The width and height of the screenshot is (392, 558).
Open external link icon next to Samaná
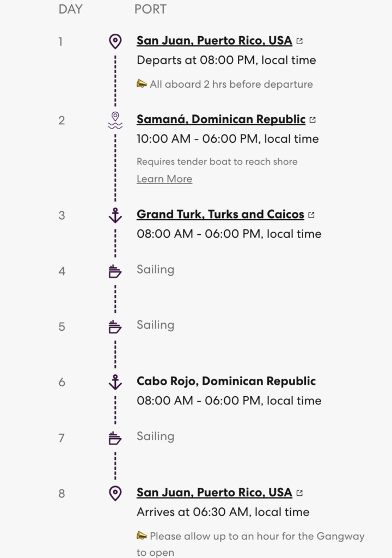(x=313, y=120)
